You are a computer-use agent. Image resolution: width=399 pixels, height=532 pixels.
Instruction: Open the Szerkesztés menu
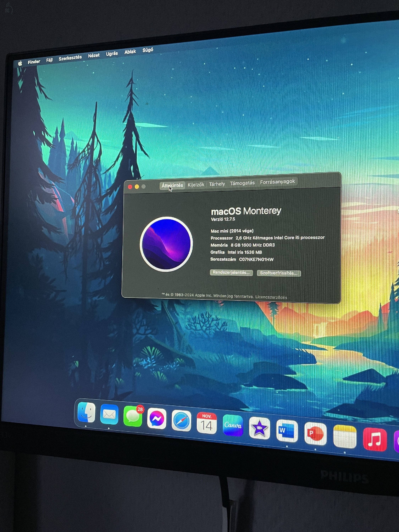tap(70, 58)
